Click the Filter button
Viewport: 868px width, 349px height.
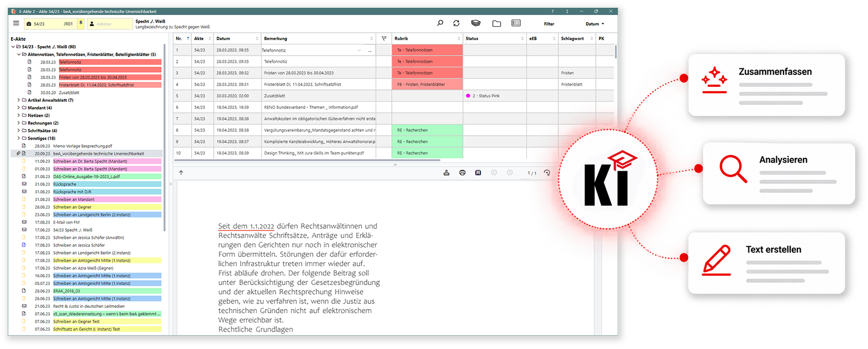tap(549, 24)
